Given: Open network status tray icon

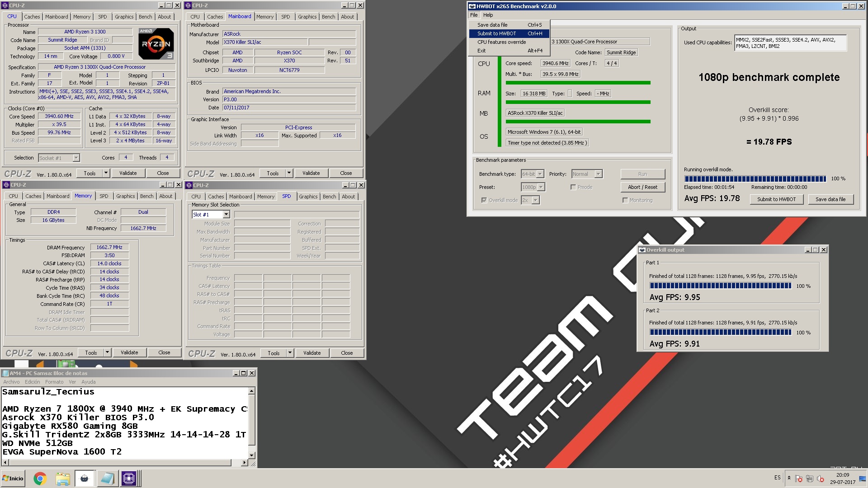Looking at the screenshot, I should pos(810,479).
